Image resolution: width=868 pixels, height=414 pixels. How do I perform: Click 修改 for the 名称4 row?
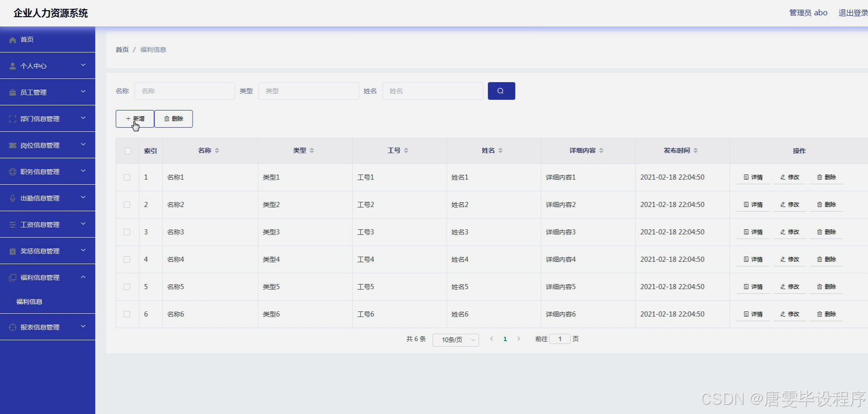tap(790, 259)
